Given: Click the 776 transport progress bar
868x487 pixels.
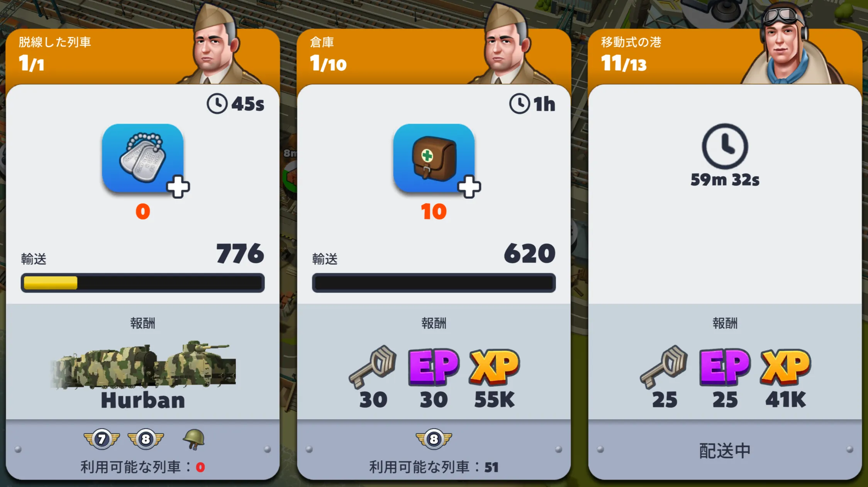Looking at the screenshot, I should coord(142,283).
